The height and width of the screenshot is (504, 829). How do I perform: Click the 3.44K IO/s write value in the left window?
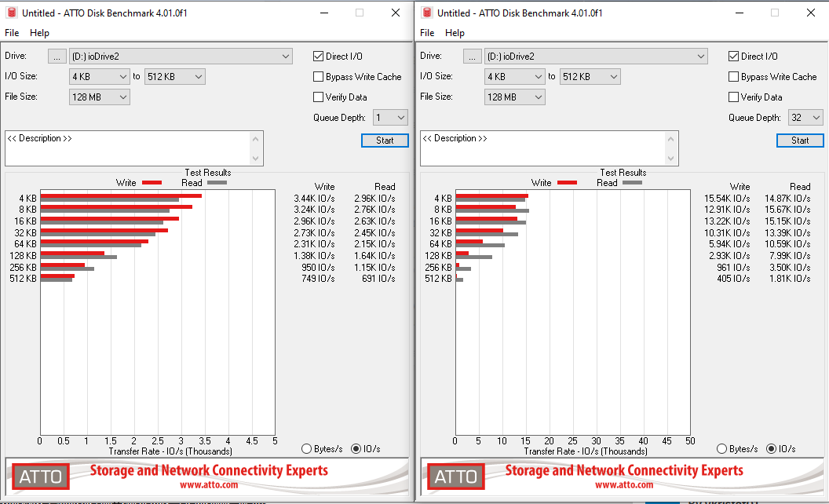(314, 199)
